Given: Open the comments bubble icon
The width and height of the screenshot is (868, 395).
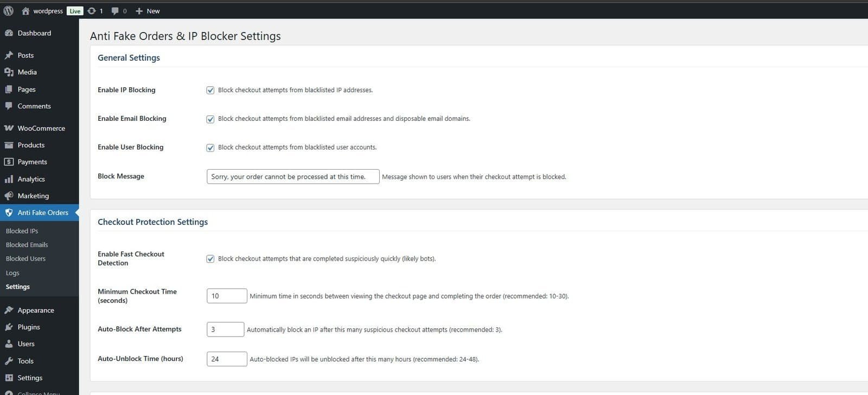Looking at the screenshot, I should pos(115,11).
